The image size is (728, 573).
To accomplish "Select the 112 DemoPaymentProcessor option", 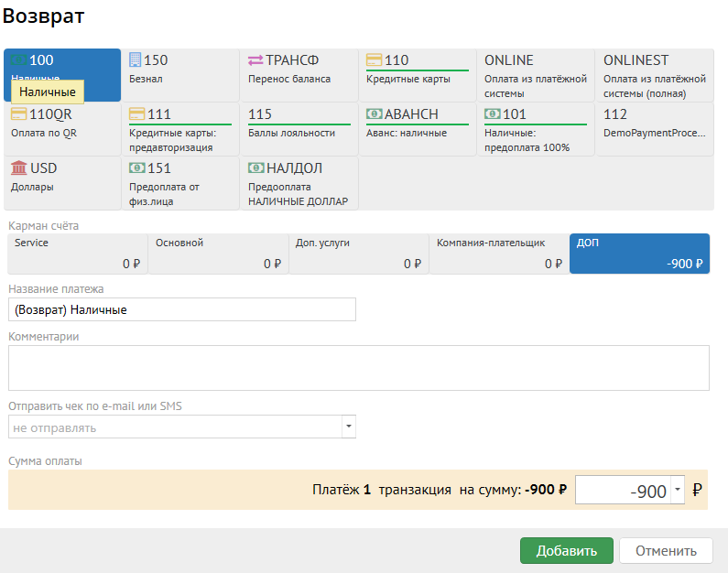I will [x=654, y=129].
